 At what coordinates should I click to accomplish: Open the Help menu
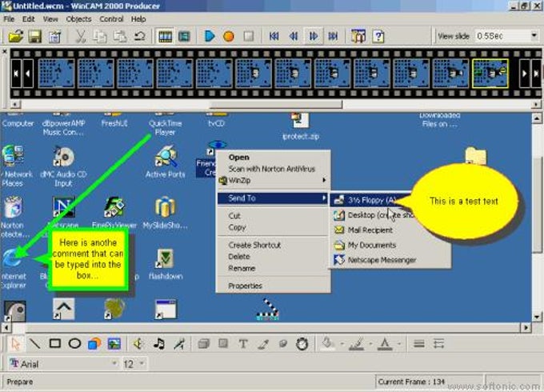coord(138,19)
